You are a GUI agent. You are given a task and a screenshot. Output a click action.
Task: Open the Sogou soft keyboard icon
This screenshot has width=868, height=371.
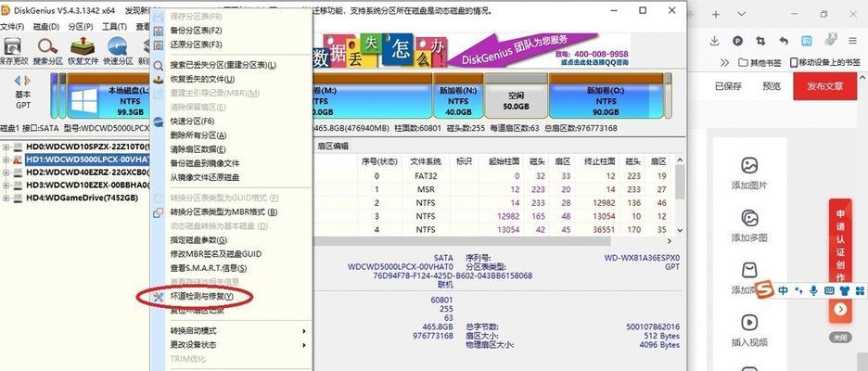coord(829,289)
